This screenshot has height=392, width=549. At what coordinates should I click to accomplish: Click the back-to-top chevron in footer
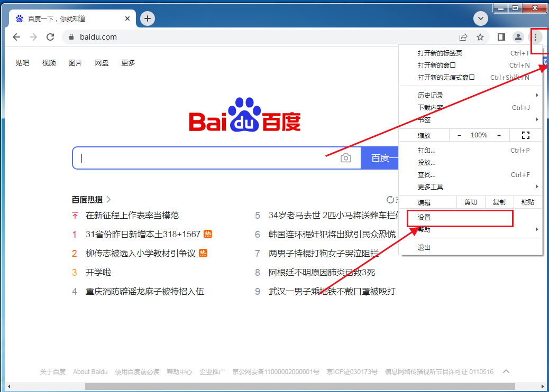[x=506, y=372]
